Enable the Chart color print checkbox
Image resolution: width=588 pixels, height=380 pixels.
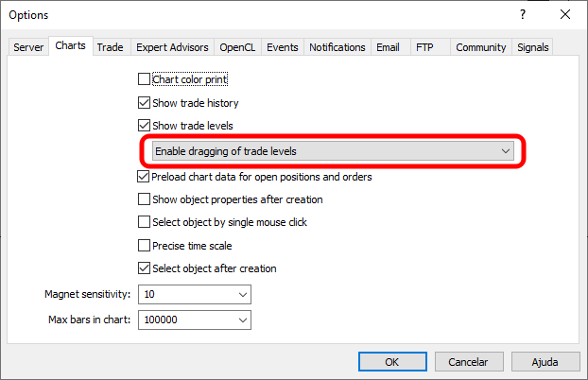144,79
